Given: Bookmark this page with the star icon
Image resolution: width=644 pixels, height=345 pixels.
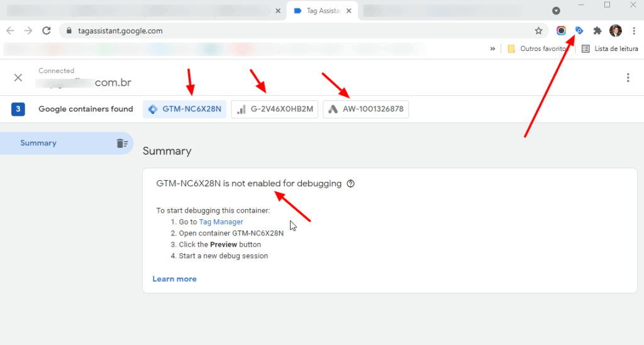Looking at the screenshot, I should [x=538, y=31].
